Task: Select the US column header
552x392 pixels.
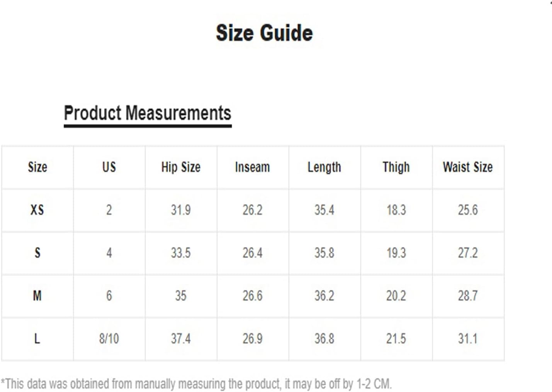Action: (109, 167)
